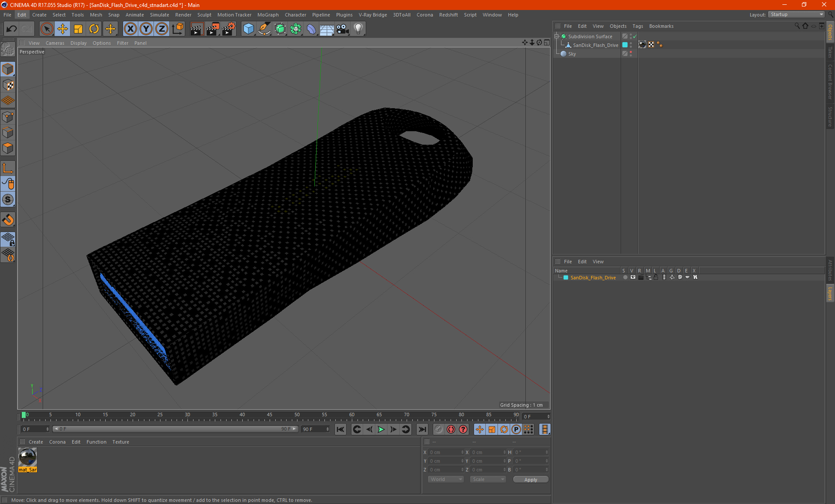Open the MoGraph menu
The height and width of the screenshot is (504, 835).
pos(268,15)
